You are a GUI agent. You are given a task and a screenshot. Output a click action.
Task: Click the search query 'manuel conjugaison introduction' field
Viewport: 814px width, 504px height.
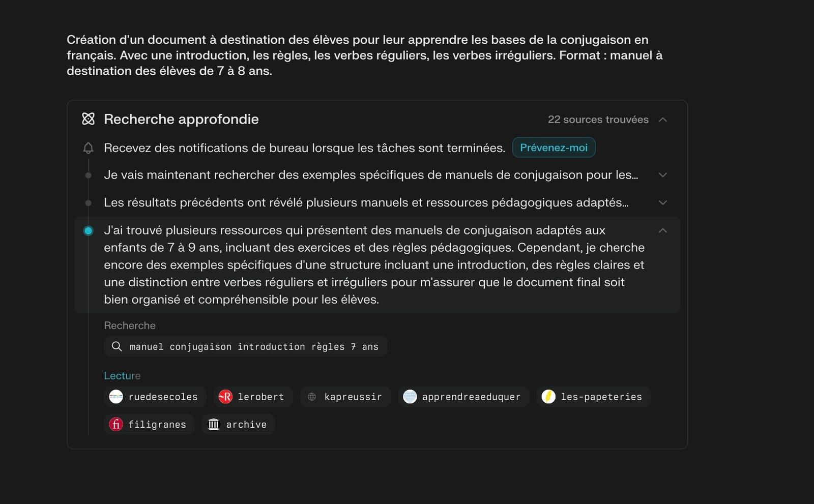[x=246, y=346]
